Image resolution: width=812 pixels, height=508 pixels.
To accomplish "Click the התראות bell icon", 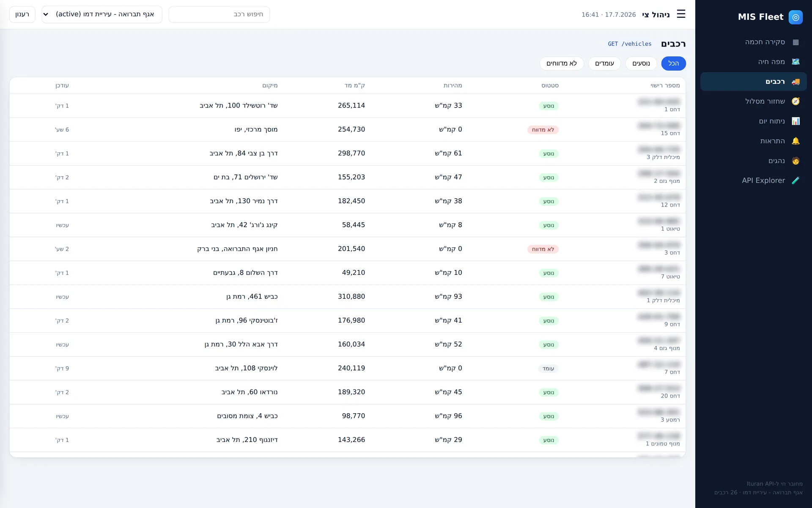I will click(x=796, y=141).
